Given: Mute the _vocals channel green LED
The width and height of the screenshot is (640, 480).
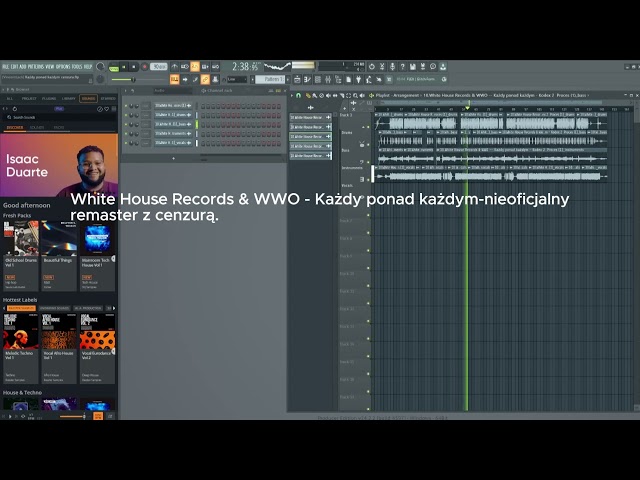Looking at the screenshot, I should [x=126, y=143].
